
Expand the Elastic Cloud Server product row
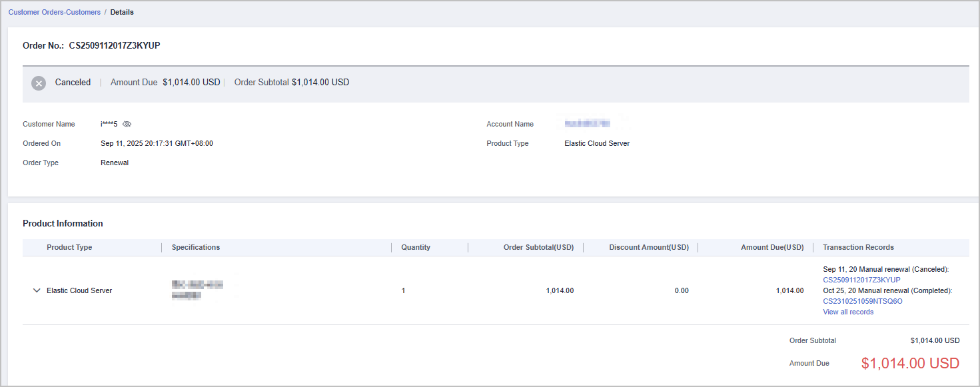(x=37, y=290)
